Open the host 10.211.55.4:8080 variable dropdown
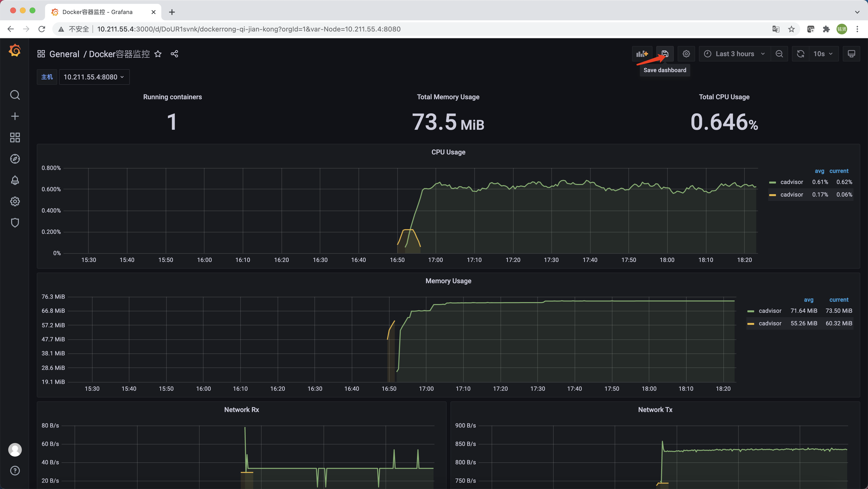868x489 pixels. coord(94,77)
